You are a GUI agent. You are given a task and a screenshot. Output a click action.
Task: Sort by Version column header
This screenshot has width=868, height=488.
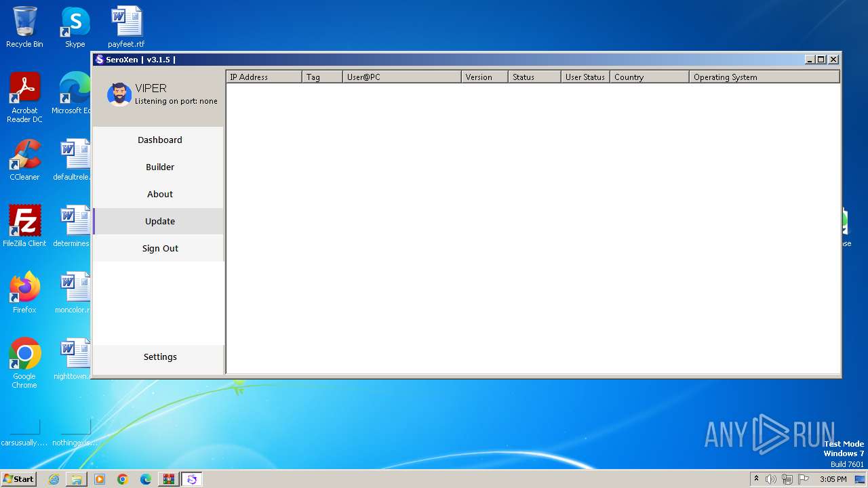485,77
